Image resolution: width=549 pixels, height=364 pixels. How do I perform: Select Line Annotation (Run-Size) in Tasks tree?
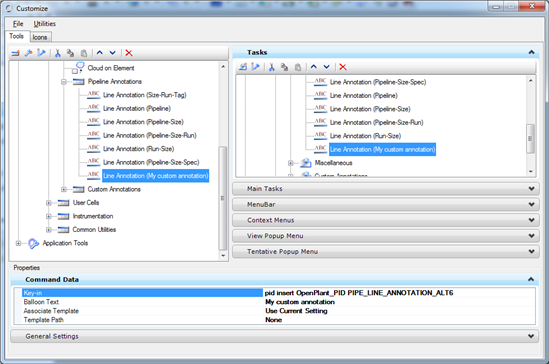(365, 136)
